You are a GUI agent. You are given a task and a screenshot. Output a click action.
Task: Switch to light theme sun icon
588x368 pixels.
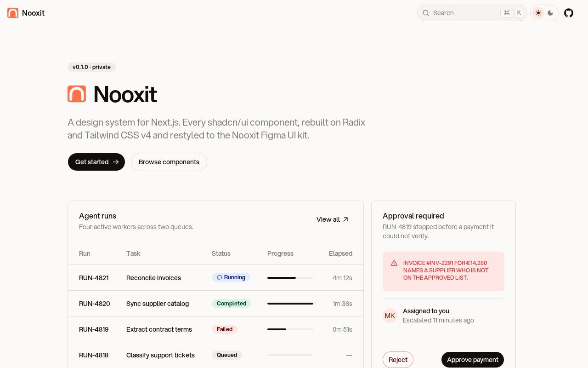click(x=538, y=13)
